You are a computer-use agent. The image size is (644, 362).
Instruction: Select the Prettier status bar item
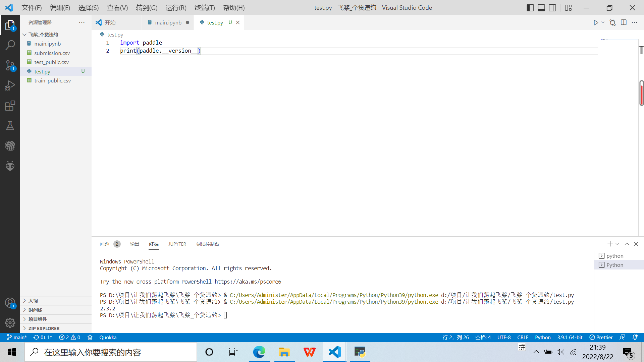(601, 337)
